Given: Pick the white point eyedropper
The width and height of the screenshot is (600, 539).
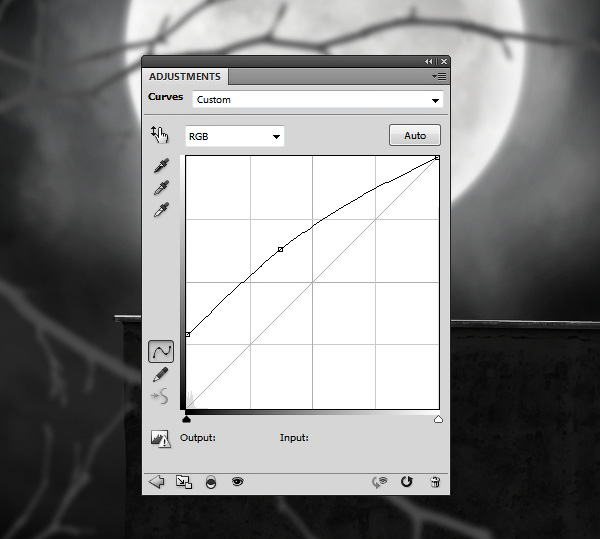Looking at the screenshot, I should pos(161,210).
